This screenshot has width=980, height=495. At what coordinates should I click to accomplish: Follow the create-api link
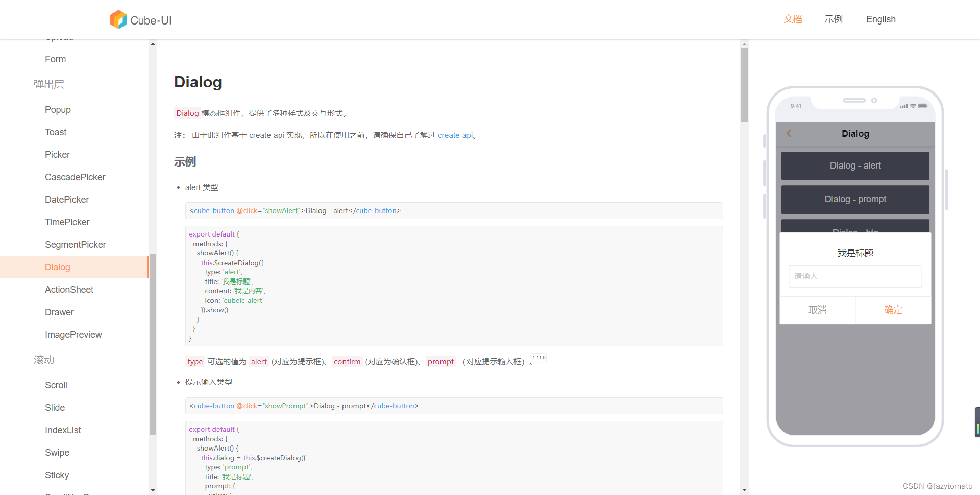[x=455, y=135]
